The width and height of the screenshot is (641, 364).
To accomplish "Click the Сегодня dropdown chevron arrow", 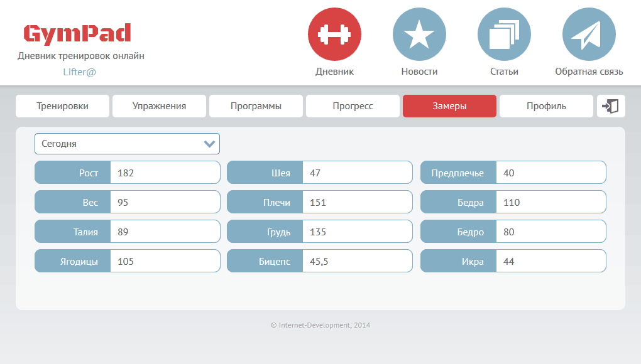I will click(x=210, y=144).
